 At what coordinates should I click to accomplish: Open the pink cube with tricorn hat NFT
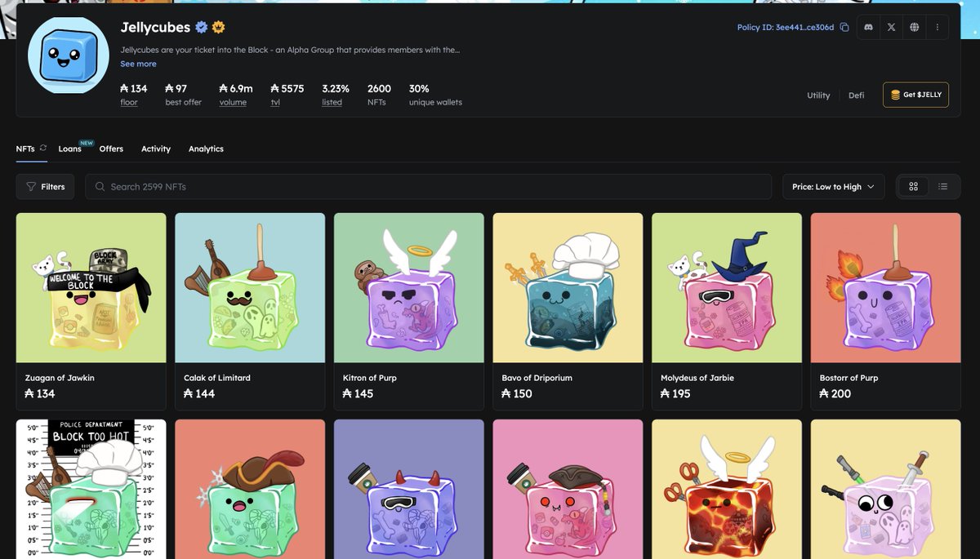(568, 489)
